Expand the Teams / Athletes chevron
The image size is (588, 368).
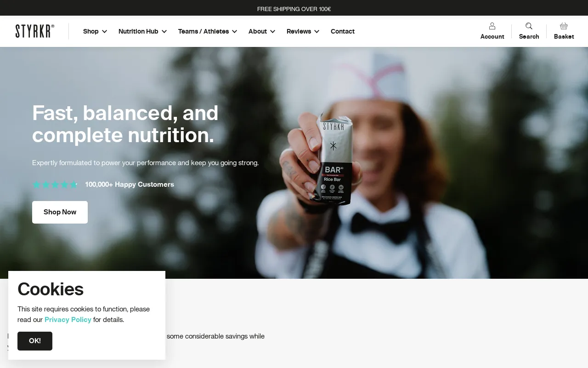tap(234, 31)
